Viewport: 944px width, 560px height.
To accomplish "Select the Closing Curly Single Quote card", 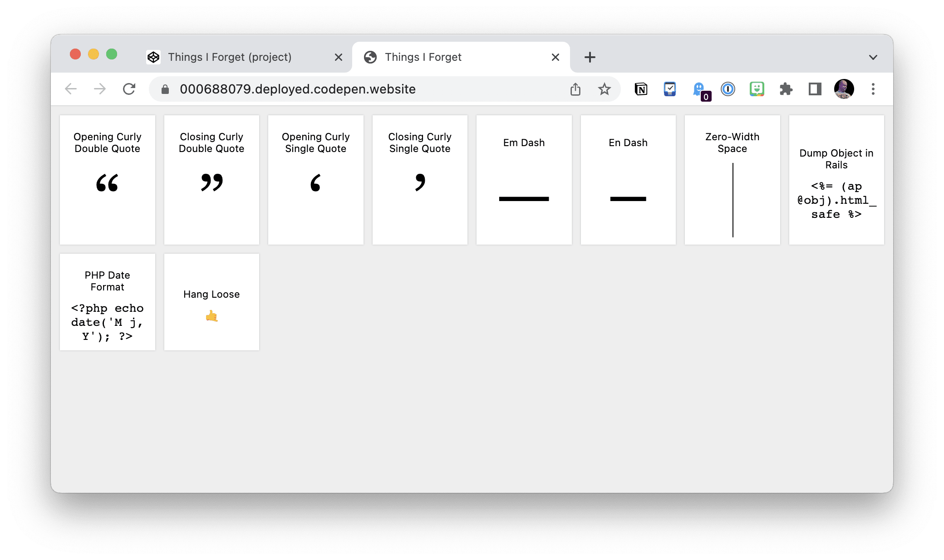I will [x=420, y=180].
